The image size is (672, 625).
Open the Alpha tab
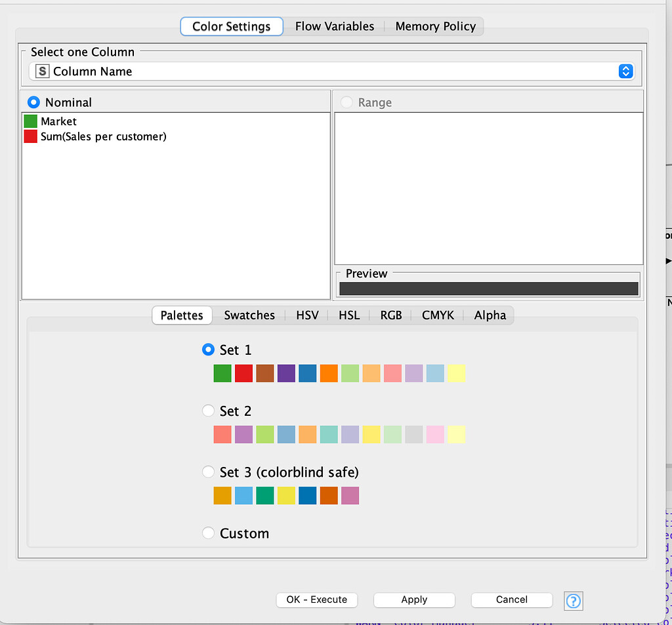[490, 315]
